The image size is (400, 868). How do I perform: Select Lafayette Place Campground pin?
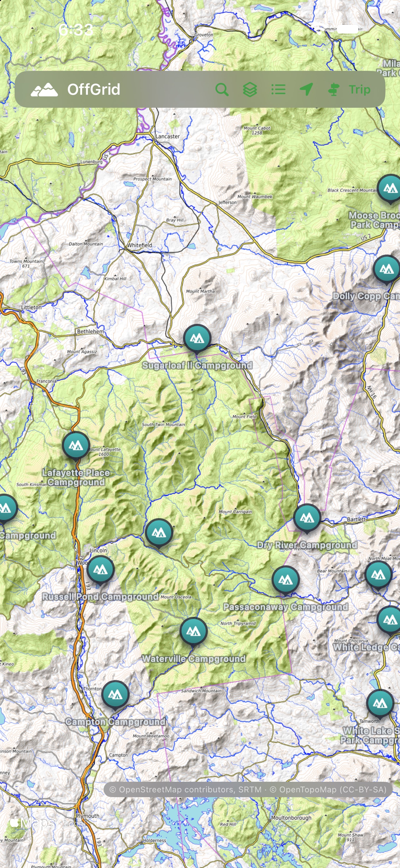tap(76, 445)
